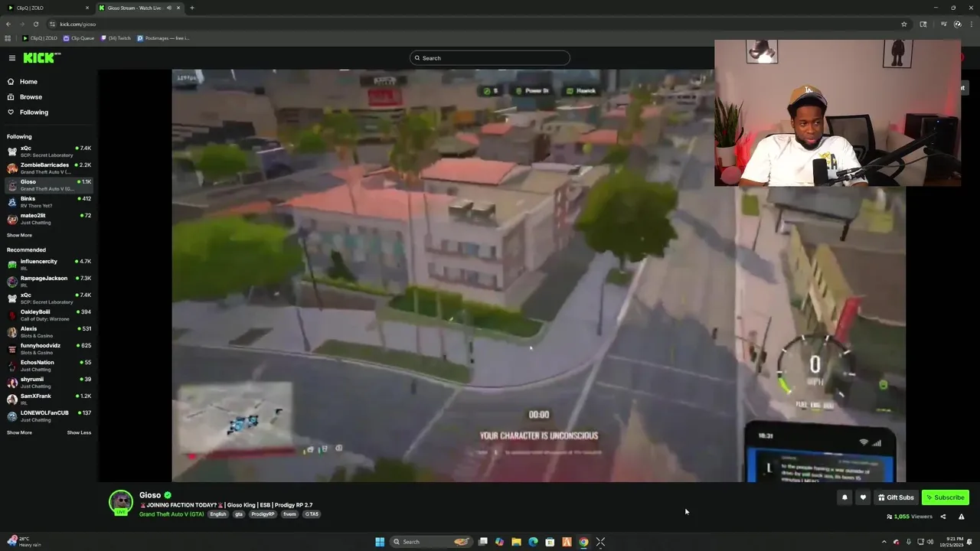Open Chrome three-dot menu
Screen dimensions: 980x551
tap(970, 24)
